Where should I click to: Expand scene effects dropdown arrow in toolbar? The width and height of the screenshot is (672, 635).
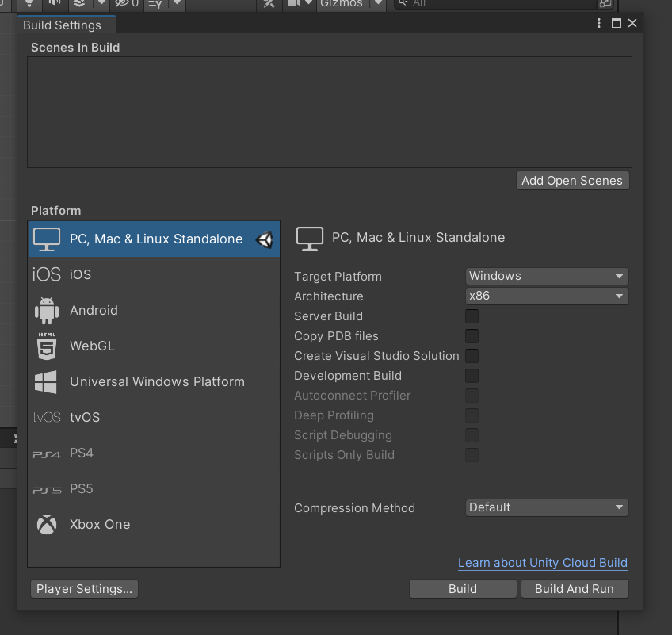pyautogui.click(x=101, y=3)
